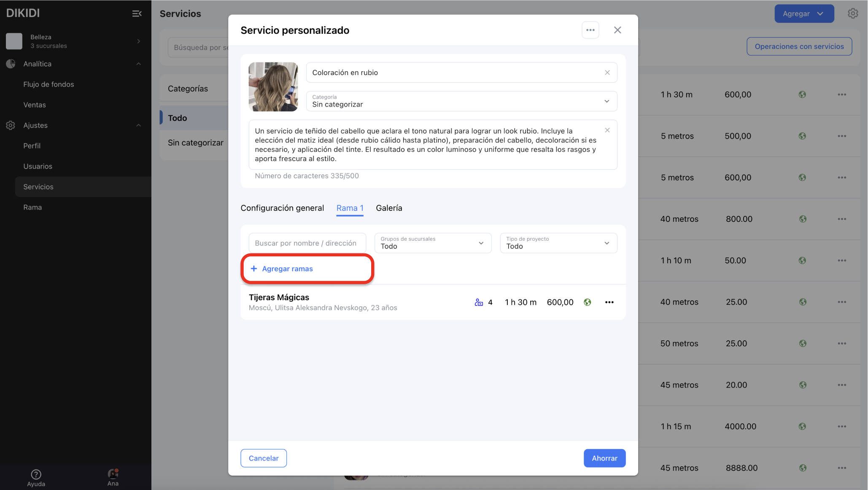Switch to the Galería tab

pos(388,208)
